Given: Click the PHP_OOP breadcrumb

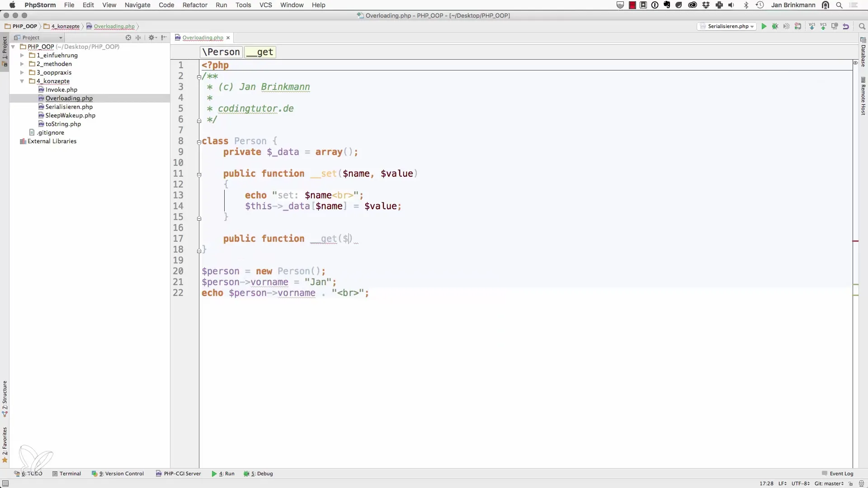Looking at the screenshot, I should [21, 26].
